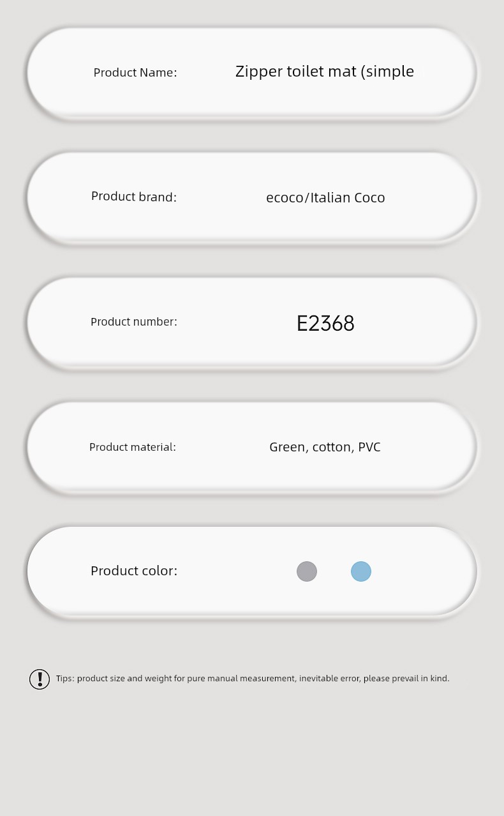
Task: Click the word "Tips:" in the footer note
Action: click(x=65, y=679)
